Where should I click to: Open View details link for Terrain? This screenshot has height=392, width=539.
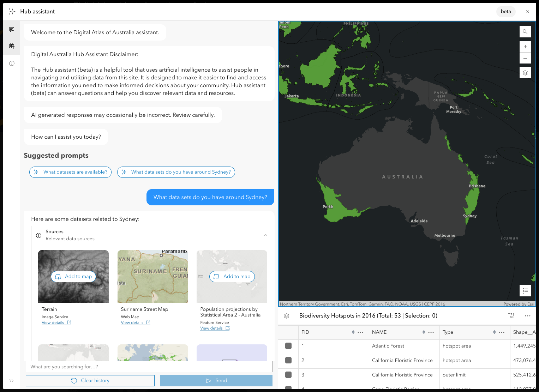coord(53,323)
